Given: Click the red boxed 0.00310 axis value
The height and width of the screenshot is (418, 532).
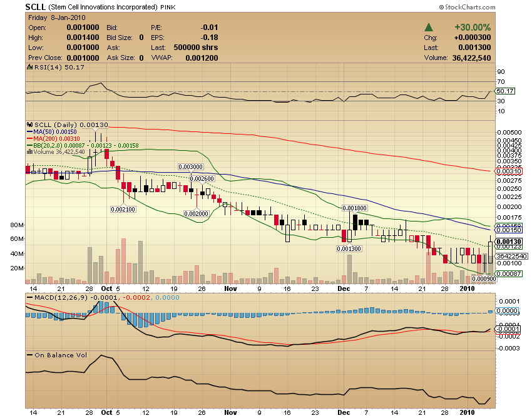Looking at the screenshot, I should [x=509, y=171].
